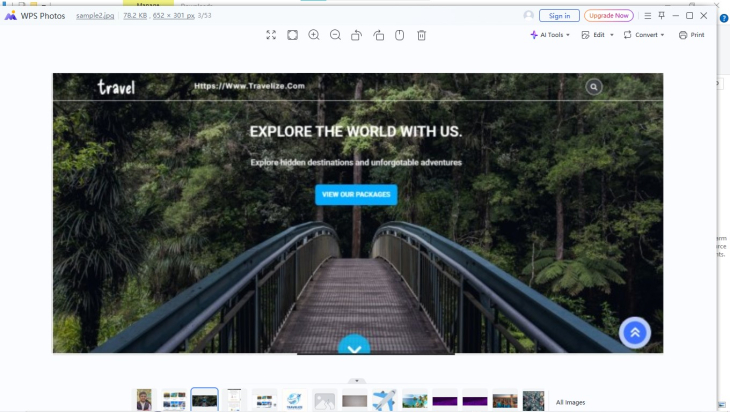Open the Convert dropdown
The width and height of the screenshot is (730, 412).
point(644,35)
